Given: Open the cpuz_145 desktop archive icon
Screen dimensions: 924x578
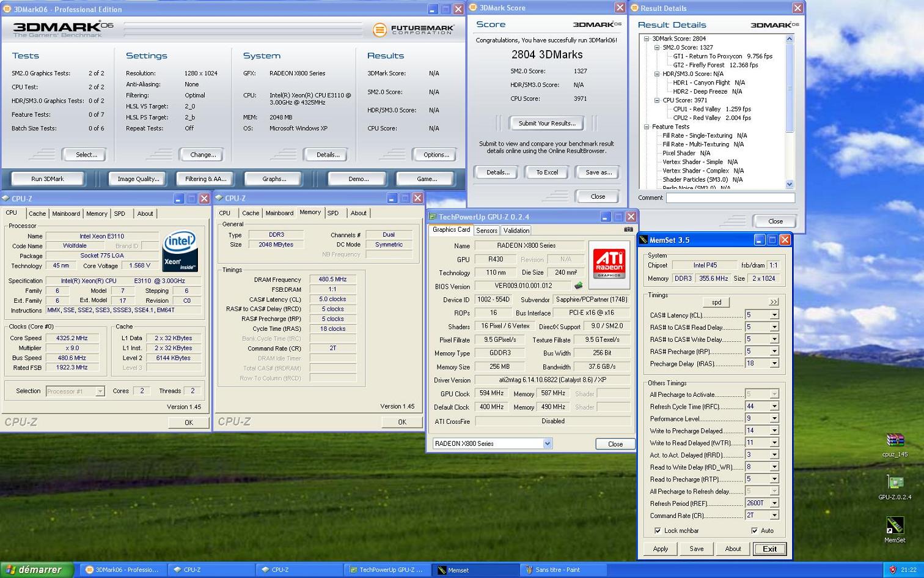Looking at the screenshot, I should coord(895,440).
